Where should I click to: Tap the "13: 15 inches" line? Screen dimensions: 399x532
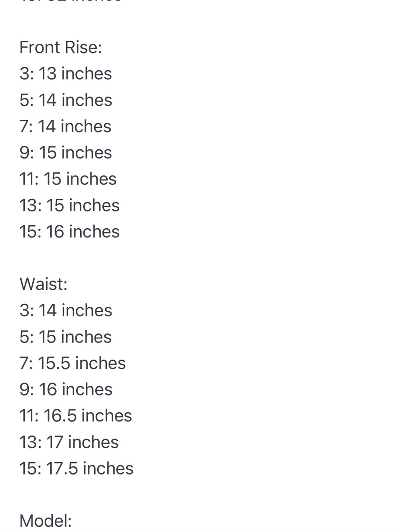tap(69, 206)
